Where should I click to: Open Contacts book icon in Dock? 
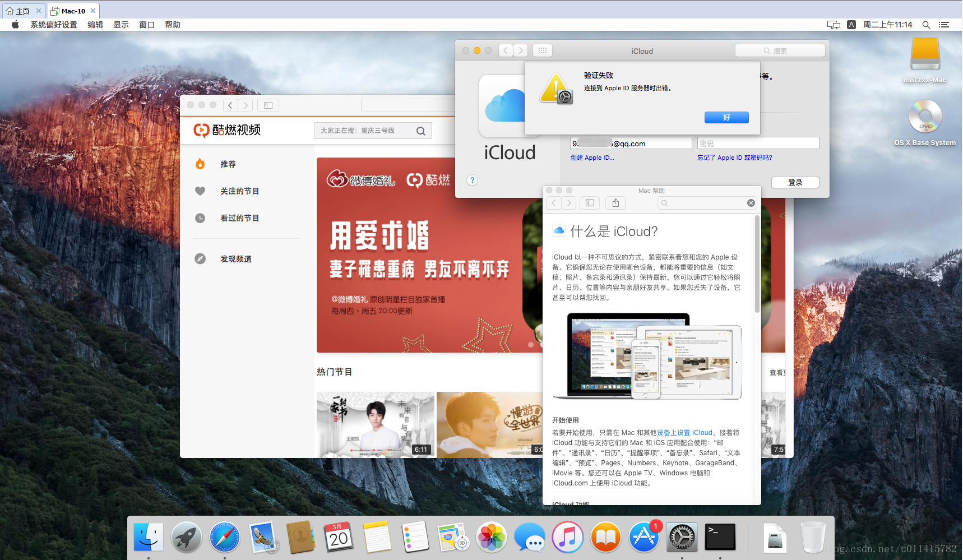coord(301,537)
